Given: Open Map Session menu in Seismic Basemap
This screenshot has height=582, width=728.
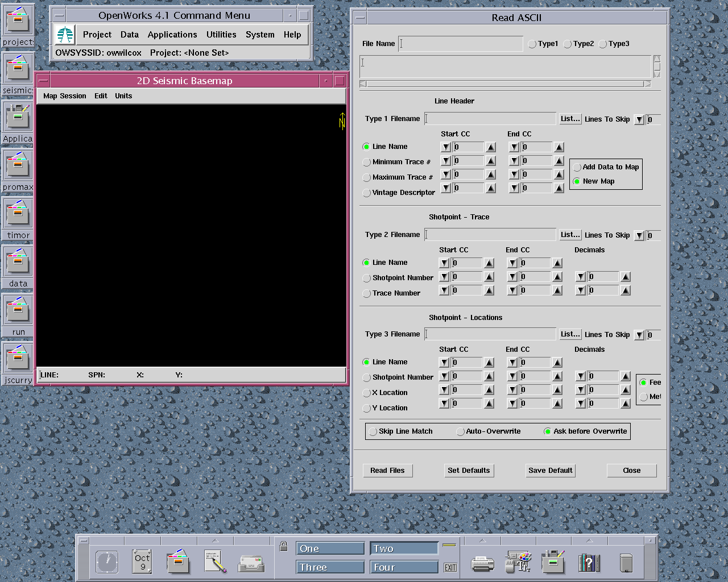Looking at the screenshot, I should (65, 96).
